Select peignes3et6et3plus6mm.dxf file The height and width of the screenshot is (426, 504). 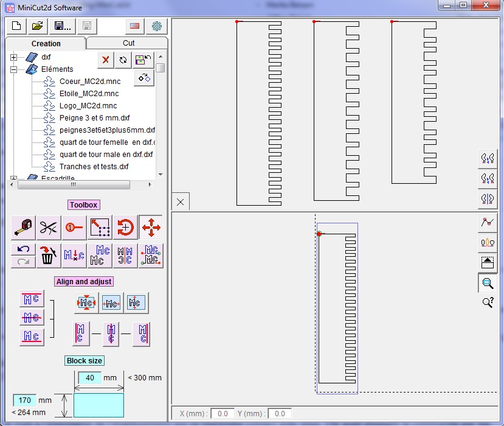click(x=107, y=130)
